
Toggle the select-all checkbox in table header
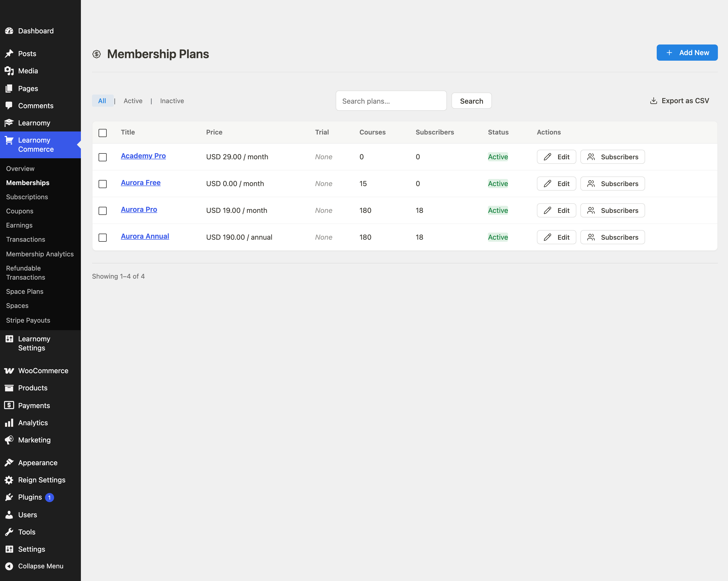[103, 133]
